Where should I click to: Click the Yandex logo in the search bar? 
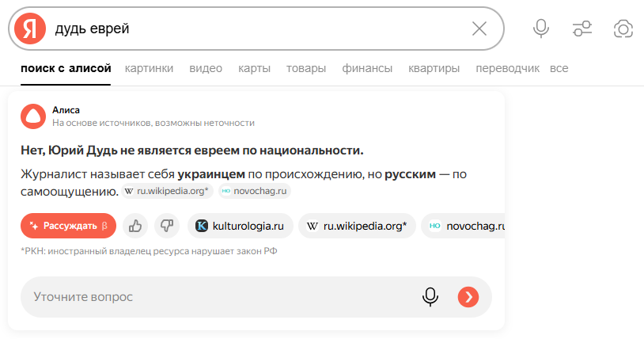[29, 29]
